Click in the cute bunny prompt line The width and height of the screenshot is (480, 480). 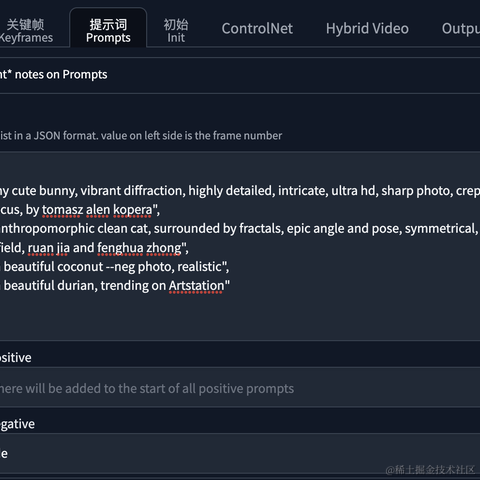pyautogui.click(x=240, y=191)
